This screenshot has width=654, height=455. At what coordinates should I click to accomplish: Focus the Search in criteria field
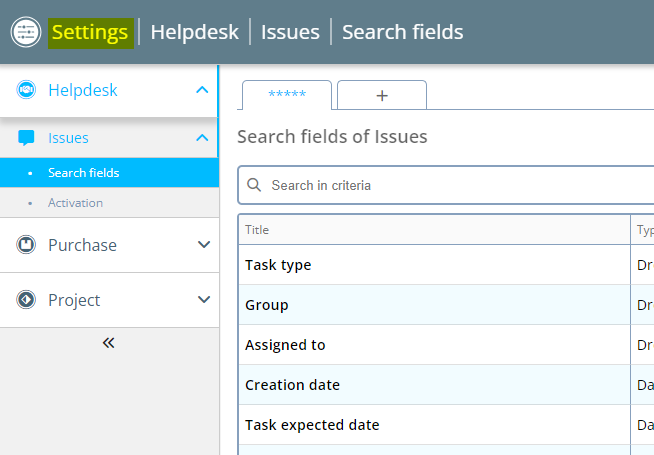click(x=450, y=185)
